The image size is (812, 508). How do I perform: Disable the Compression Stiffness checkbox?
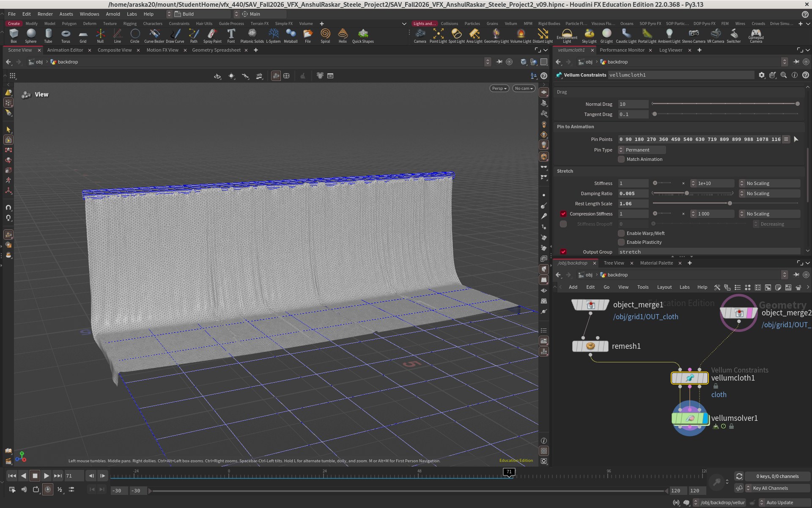[563, 214]
